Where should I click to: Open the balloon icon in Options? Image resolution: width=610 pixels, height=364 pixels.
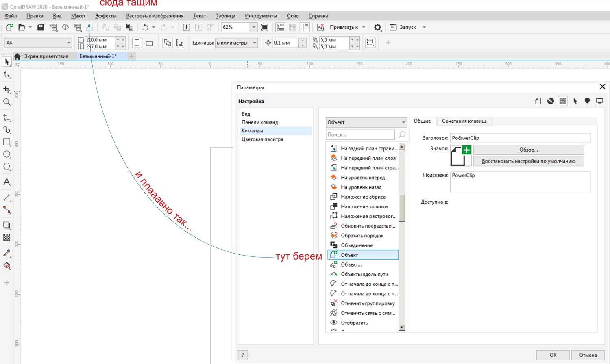pyautogui.click(x=587, y=101)
